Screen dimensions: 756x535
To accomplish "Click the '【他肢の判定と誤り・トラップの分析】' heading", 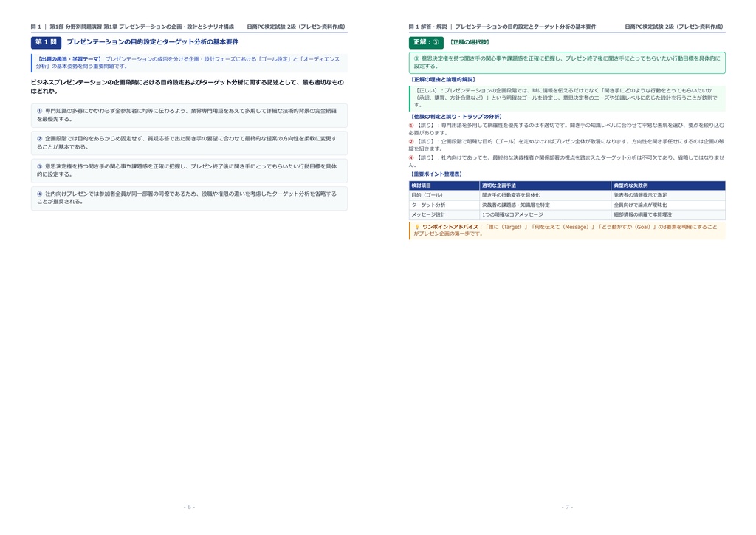I will (x=456, y=117).
